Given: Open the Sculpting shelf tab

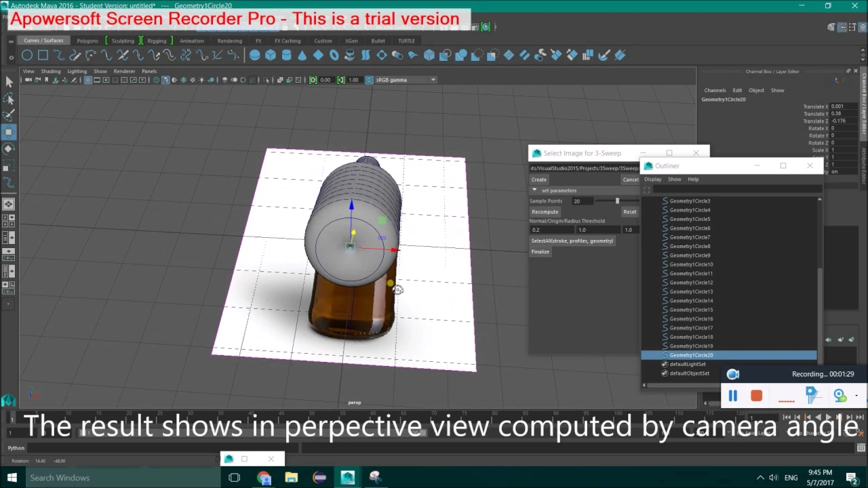Looking at the screenshot, I should click(123, 41).
